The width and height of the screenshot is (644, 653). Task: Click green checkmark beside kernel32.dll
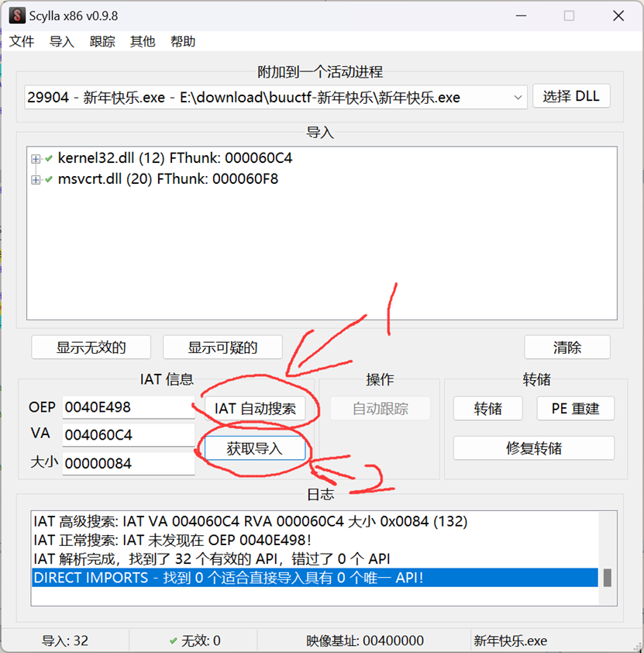pos(49,158)
